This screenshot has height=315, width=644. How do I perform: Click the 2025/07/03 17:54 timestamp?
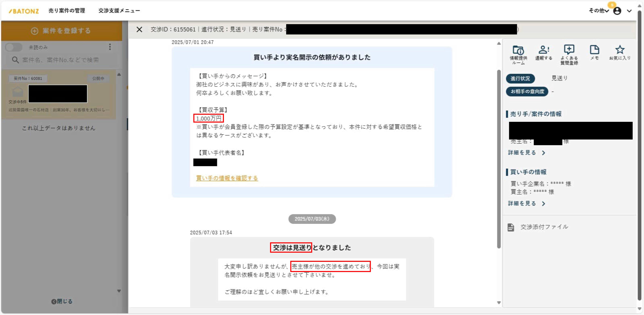pos(211,233)
